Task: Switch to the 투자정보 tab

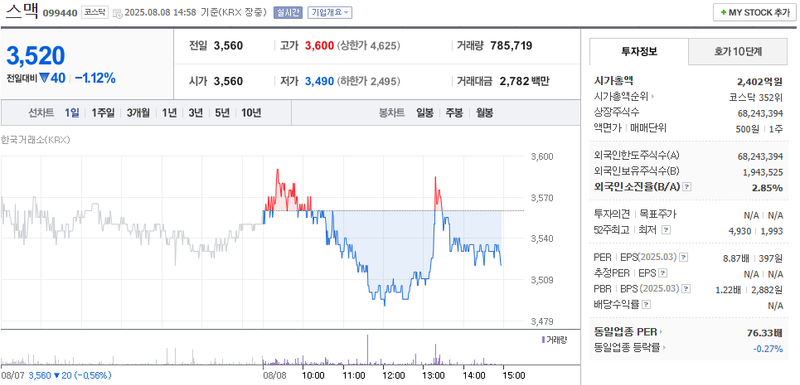Action: point(639,52)
